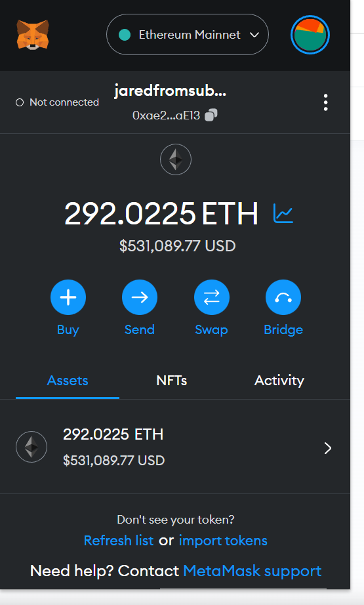Copy the wallet address with copy icon
The image size is (364, 605).
click(211, 115)
